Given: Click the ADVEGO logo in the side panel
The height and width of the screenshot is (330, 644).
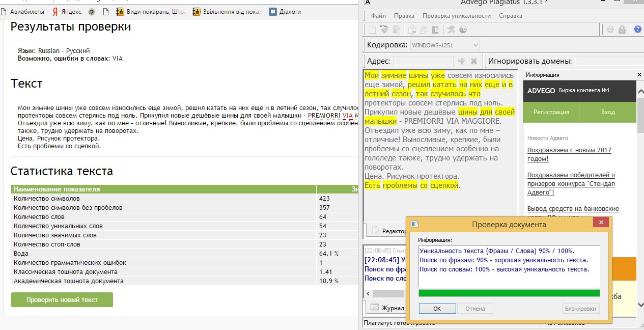Looking at the screenshot, I should coord(541,91).
